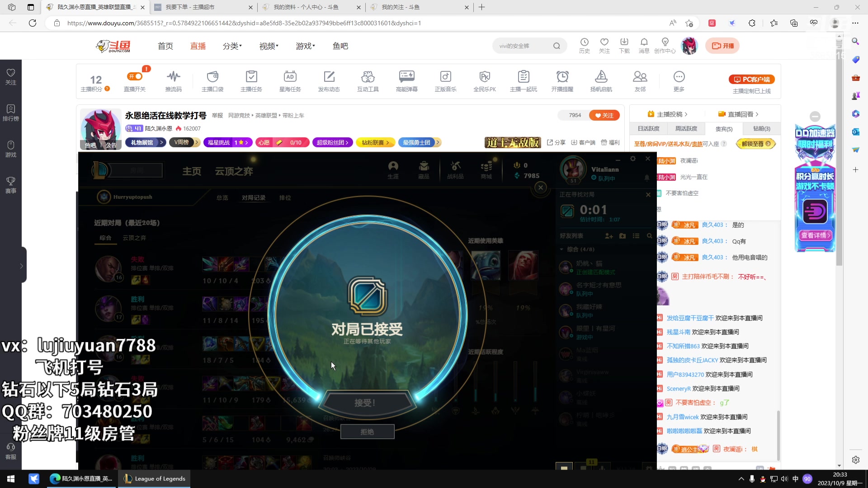Expand the left sidebar arrow handle
Screen dimensions: 868x488
[x=21, y=266]
